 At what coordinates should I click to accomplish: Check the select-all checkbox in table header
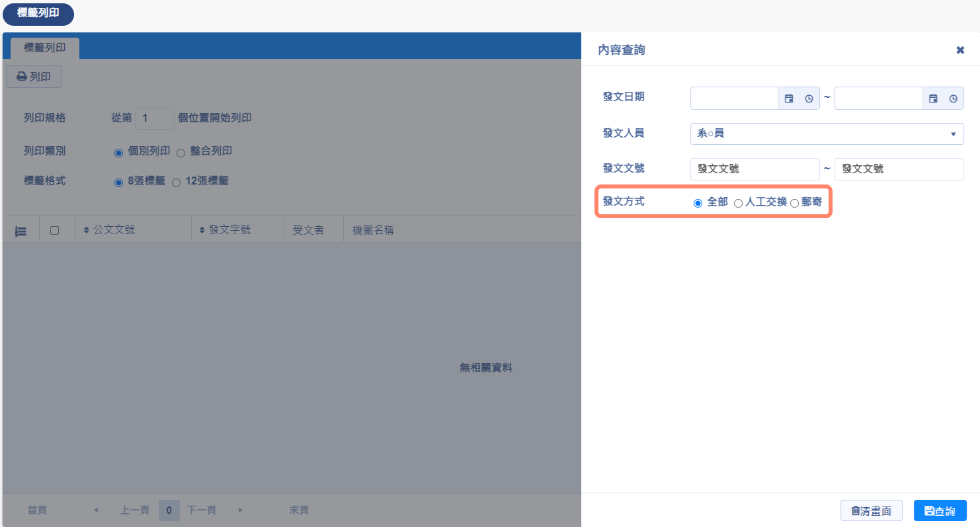(x=55, y=230)
